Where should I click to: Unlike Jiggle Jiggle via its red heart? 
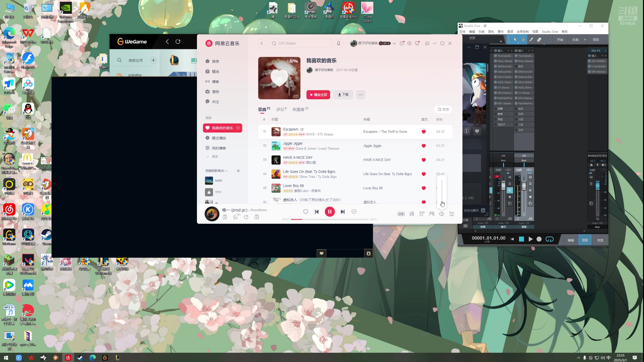tap(424, 146)
